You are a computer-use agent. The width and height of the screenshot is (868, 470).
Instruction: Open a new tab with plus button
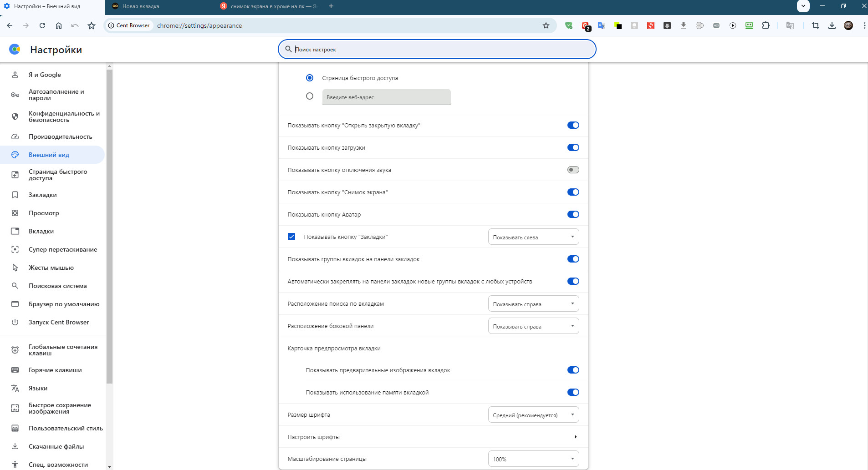[331, 6]
